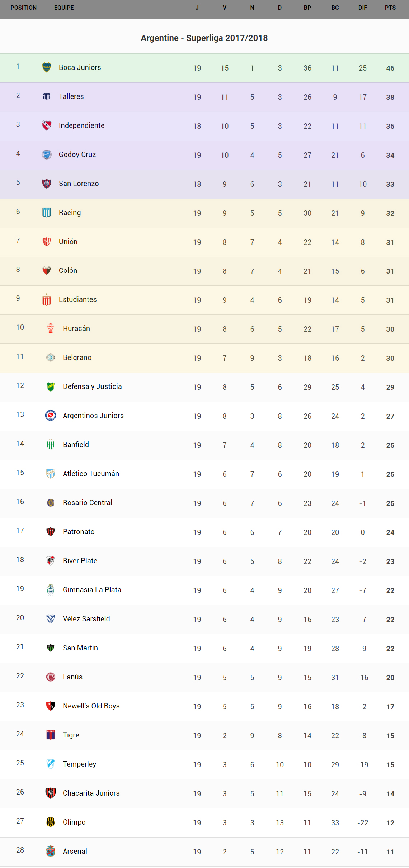
Task: Open the Godoy Cruz team link
Action: (x=77, y=155)
